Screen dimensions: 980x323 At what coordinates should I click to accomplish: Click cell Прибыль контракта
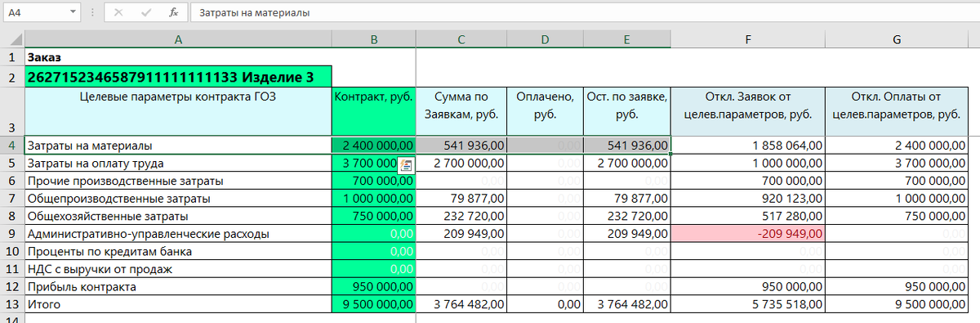pos(178,286)
